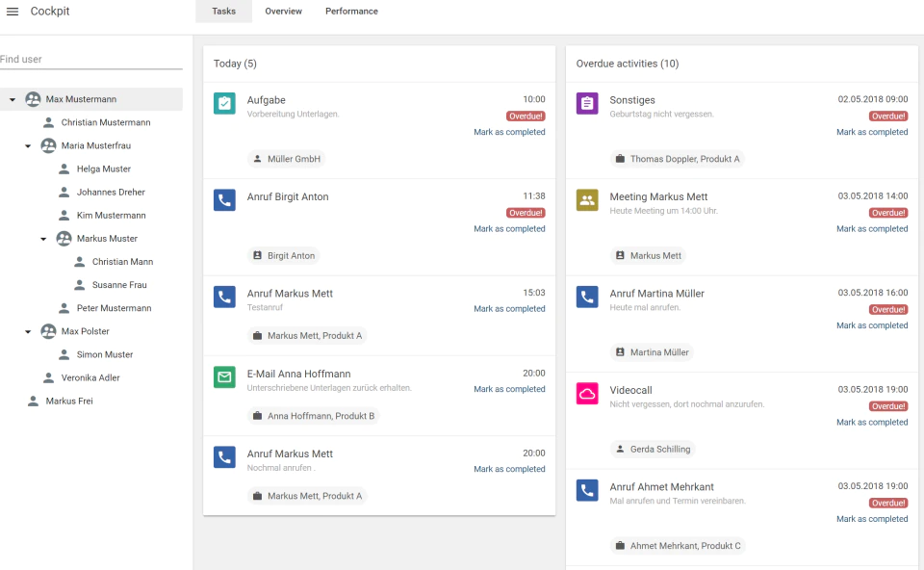The image size is (924, 570).
Task: Open the Ahmet Mehrkant, Produkt C chip
Action: click(678, 545)
